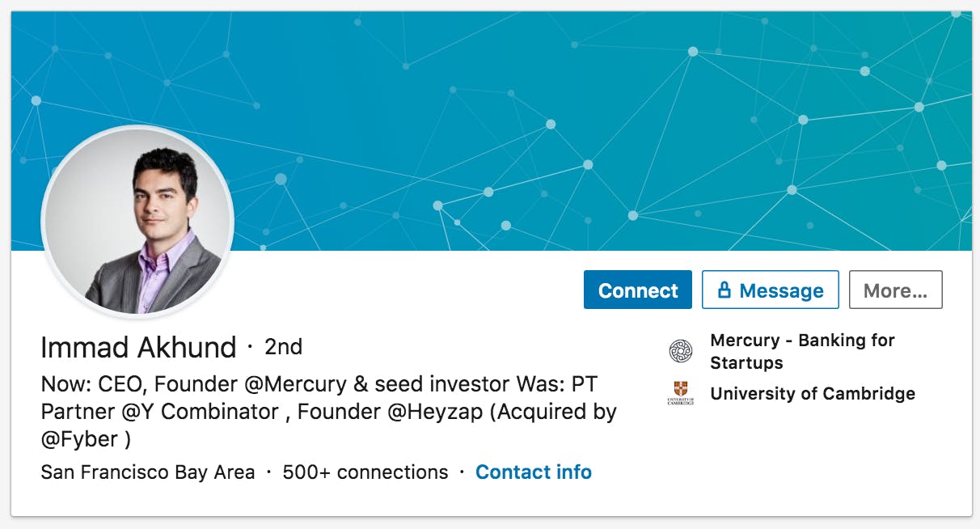This screenshot has height=529, width=980.
Task: Open Immad Akhund's profile photo
Action: 137,222
